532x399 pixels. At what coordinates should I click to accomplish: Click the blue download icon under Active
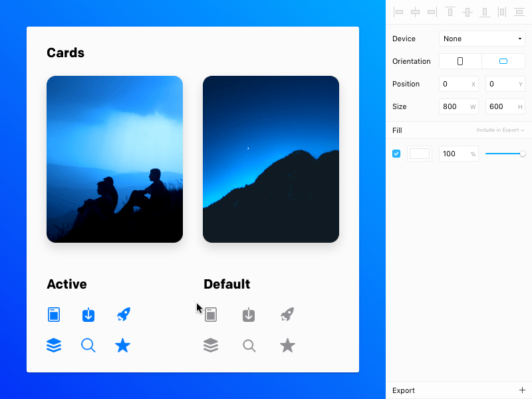[88, 315]
